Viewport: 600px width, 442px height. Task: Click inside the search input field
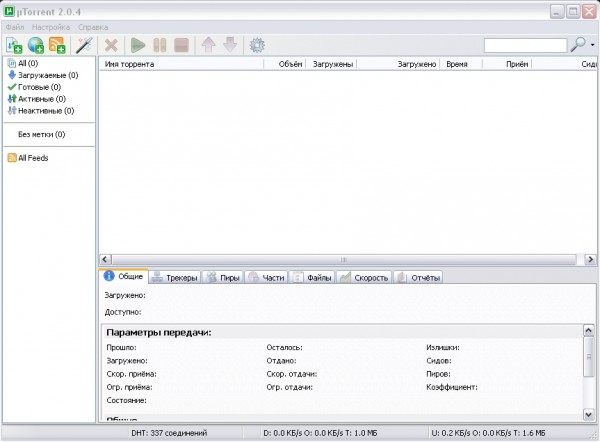coord(525,45)
